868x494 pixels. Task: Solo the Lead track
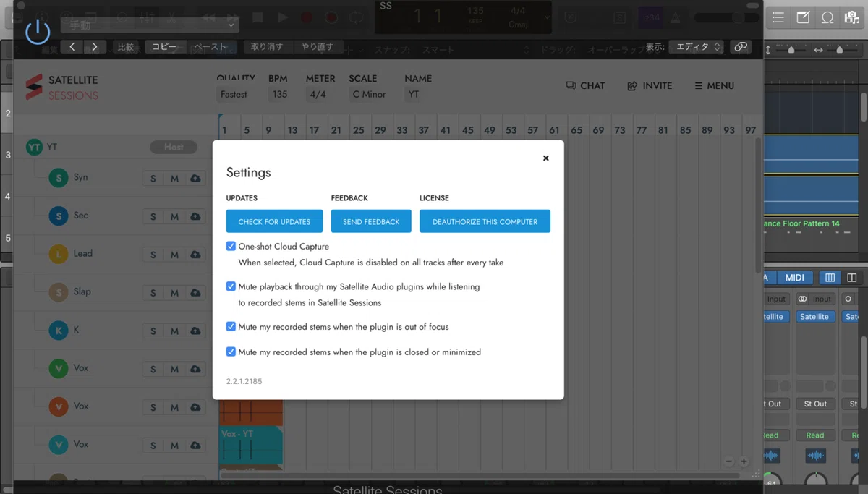pos(153,255)
